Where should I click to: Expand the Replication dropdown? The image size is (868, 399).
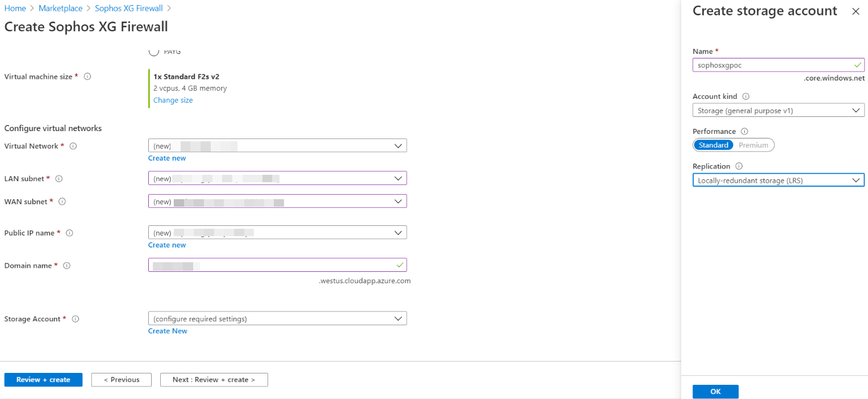pyautogui.click(x=778, y=180)
